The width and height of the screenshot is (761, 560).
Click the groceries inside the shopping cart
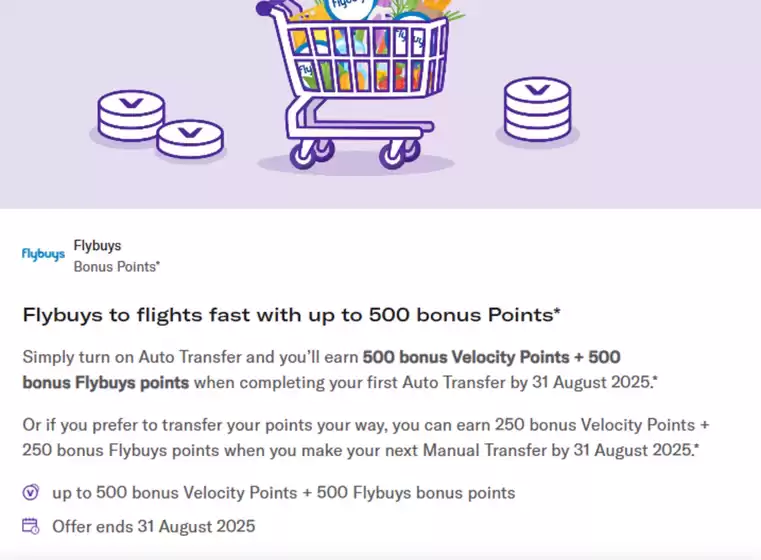[x=369, y=49]
